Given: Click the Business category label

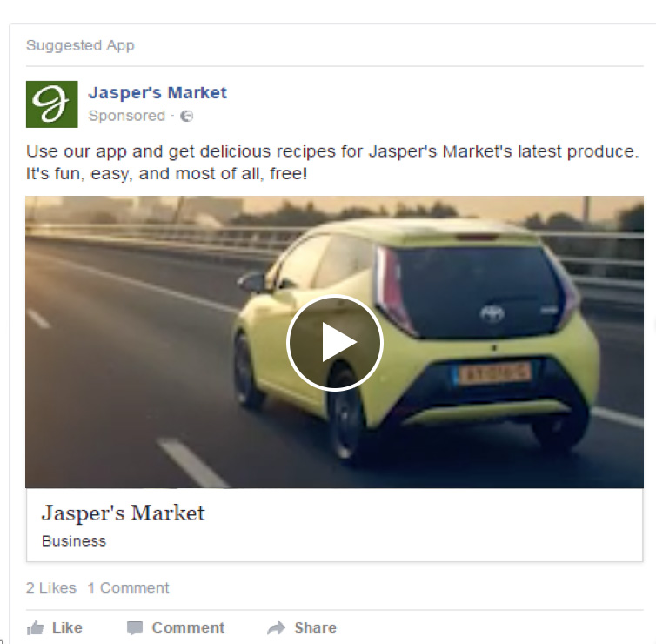Looking at the screenshot, I should click(x=74, y=541).
